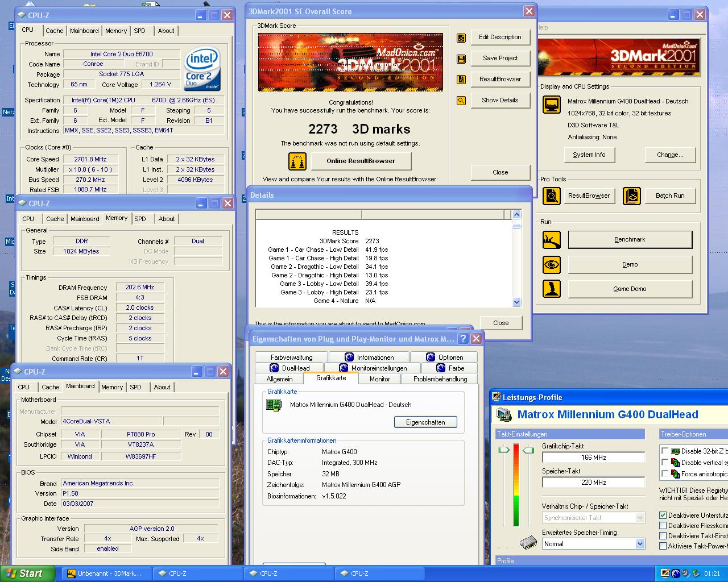
Task: Click the memory chip icon near Speicher-Timing
Action: point(528,542)
